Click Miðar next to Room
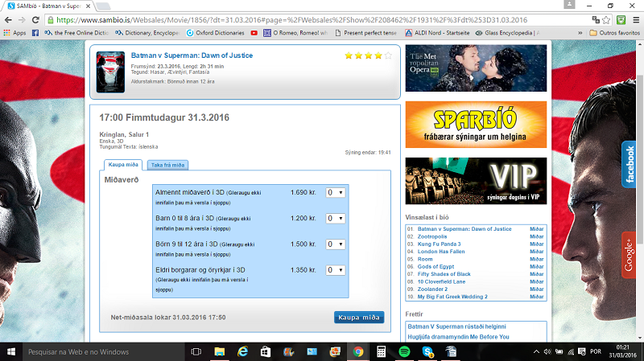Image resolution: width=644 pixels, height=361 pixels. [536, 259]
